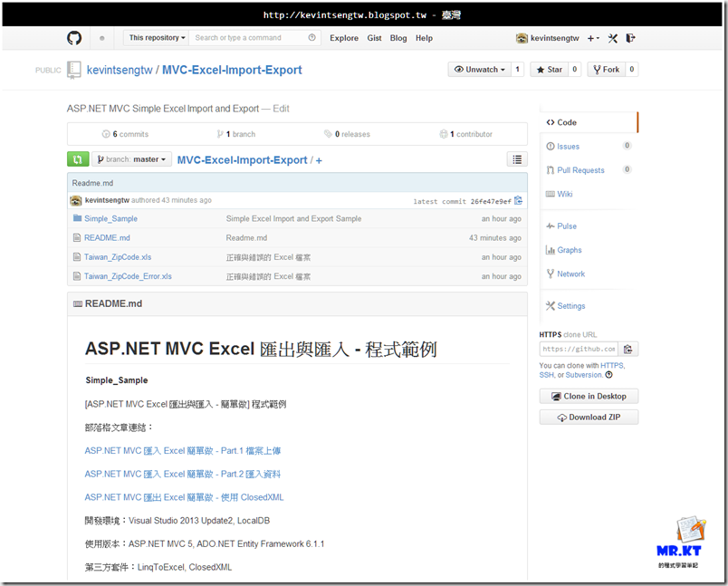728x586 pixels.
Task: Switch clone protocol to SSH
Action: pyautogui.click(x=547, y=375)
